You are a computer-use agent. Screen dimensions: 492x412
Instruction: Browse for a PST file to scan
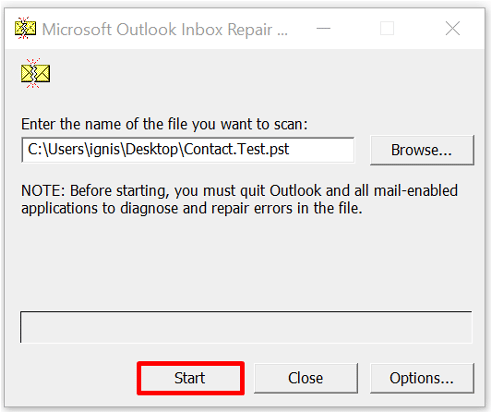click(x=422, y=150)
